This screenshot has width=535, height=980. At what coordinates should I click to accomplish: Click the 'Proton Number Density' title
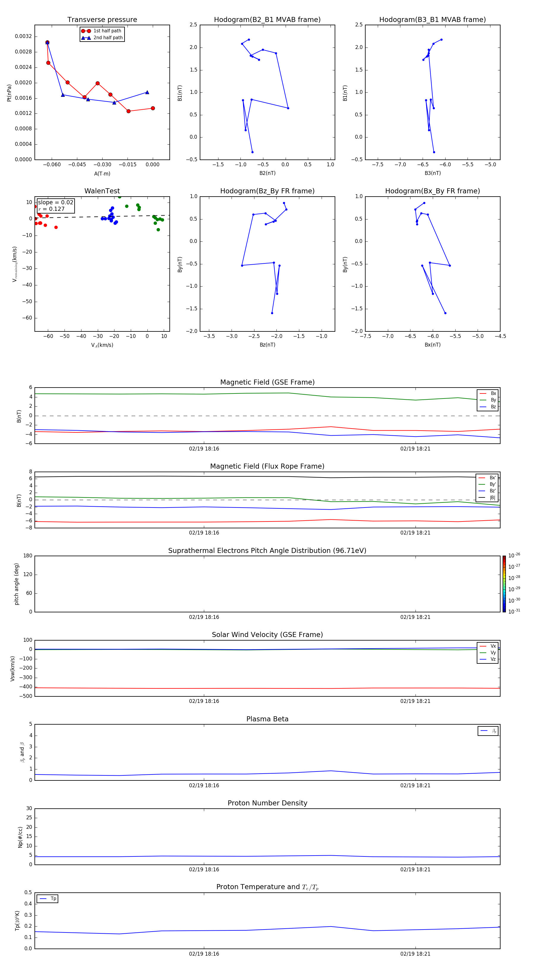[267, 803]
